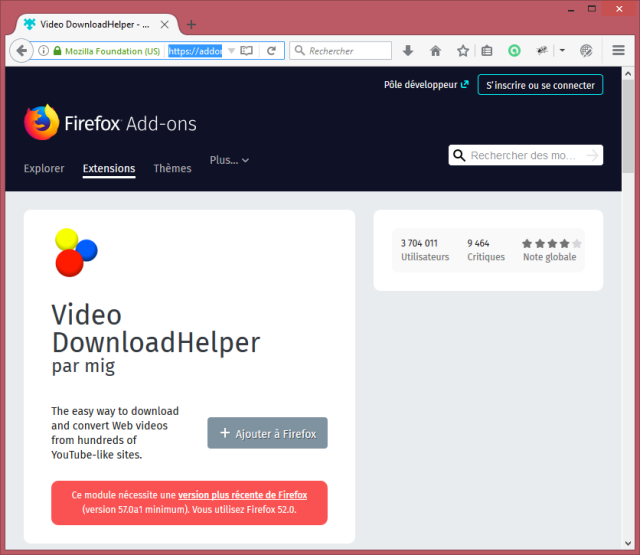Open the Extensions section

coord(109,169)
